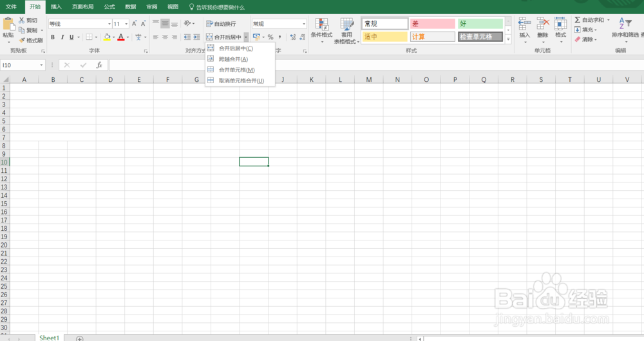Screen dimensions: 644x341
Task: Open the Page Layout (页面布局) tab
Action: [x=82, y=6]
